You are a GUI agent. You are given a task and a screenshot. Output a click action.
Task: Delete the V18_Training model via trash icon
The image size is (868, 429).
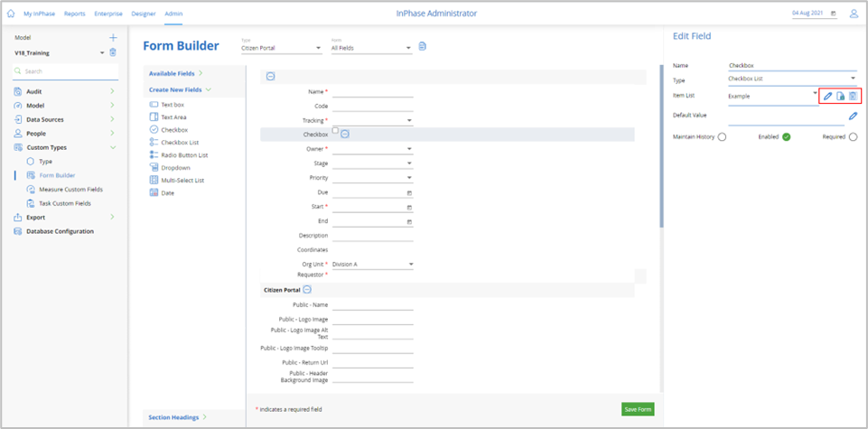click(x=113, y=52)
